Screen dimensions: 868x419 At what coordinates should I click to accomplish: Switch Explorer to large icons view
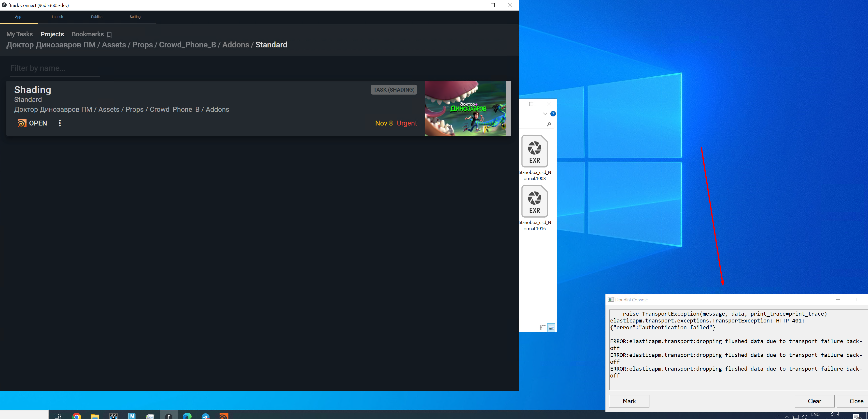click(x=551, y=327)
